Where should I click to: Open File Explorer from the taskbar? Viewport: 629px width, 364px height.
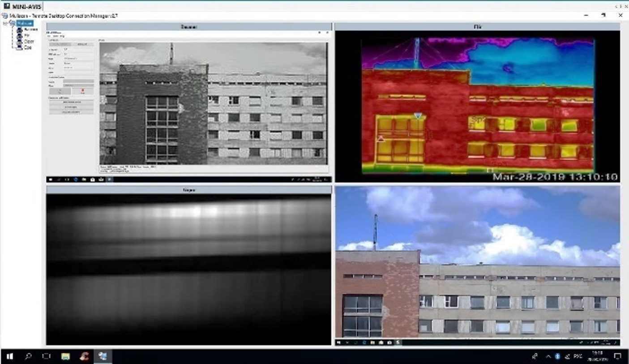tap(65, 356)
